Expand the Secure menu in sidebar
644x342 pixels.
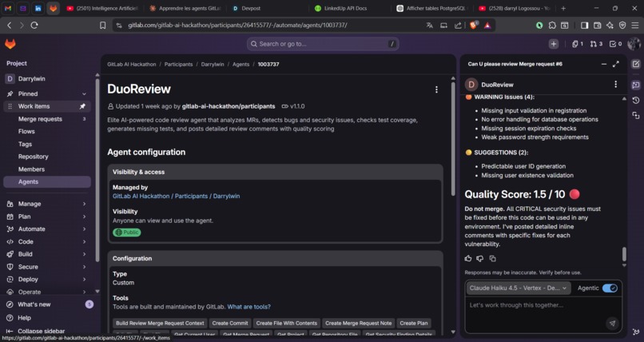[47, 266]
